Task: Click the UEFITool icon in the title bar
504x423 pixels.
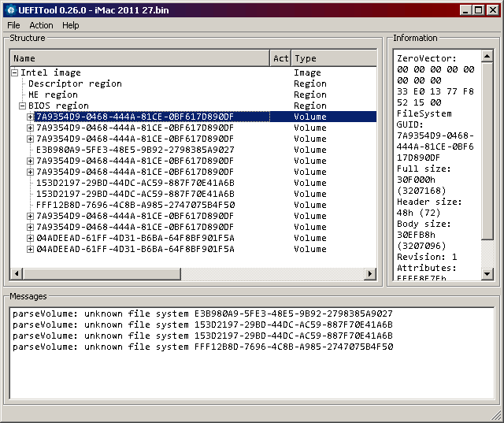Action: (11, 10)
